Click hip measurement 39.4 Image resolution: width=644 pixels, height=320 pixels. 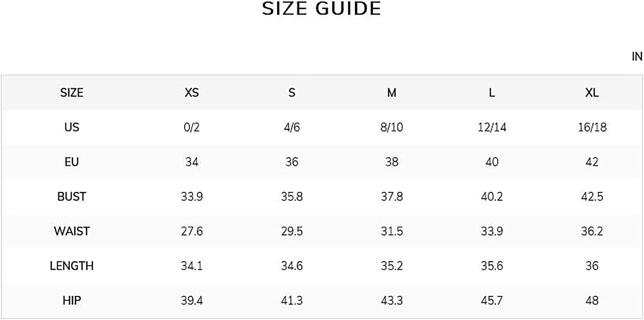point(191,301)
